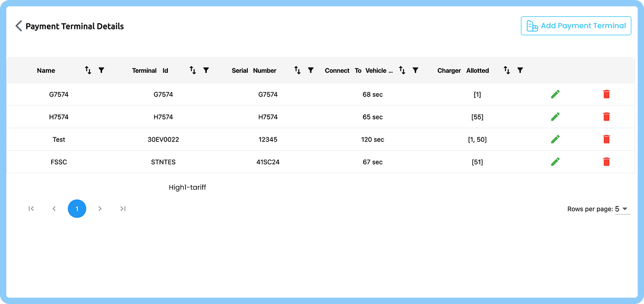Image resolution: width=644 pixels, height=304 pixels.
Task: Go to the previous page
Action: tap(54, 209)
